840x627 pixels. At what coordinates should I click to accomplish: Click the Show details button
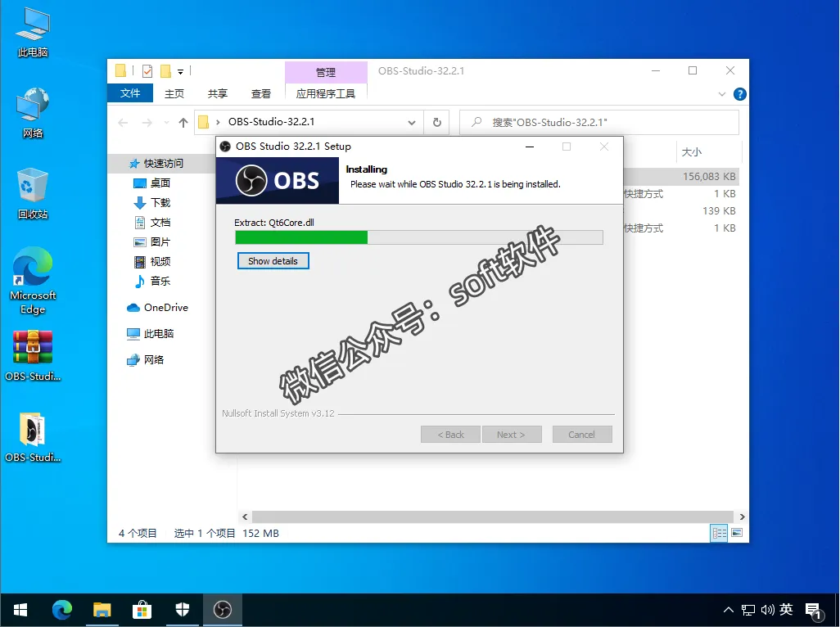[x=273, y=261]
